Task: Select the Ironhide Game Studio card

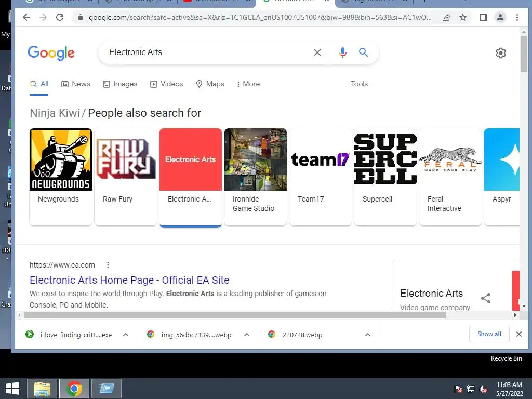Action: (256, 177)
